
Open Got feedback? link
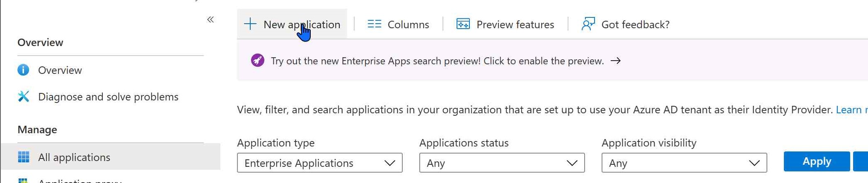(626, 24)
